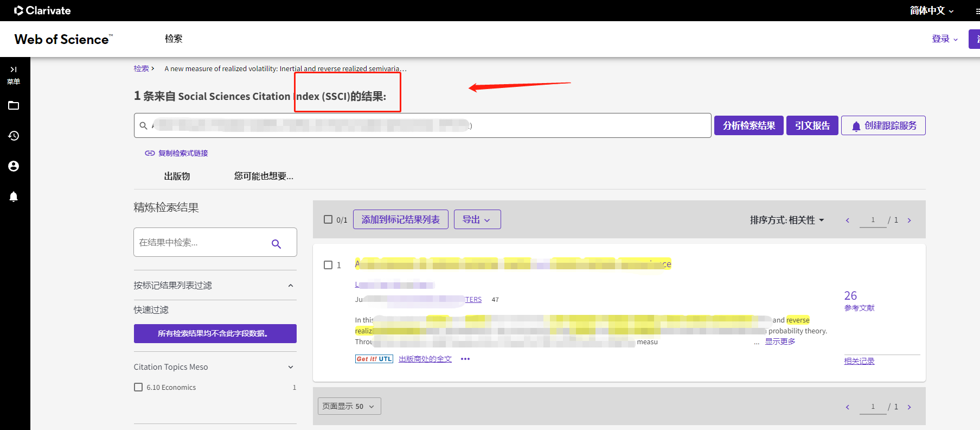
Task: Go to previous page arrow in top pager
Action: [x=848, y=220]
